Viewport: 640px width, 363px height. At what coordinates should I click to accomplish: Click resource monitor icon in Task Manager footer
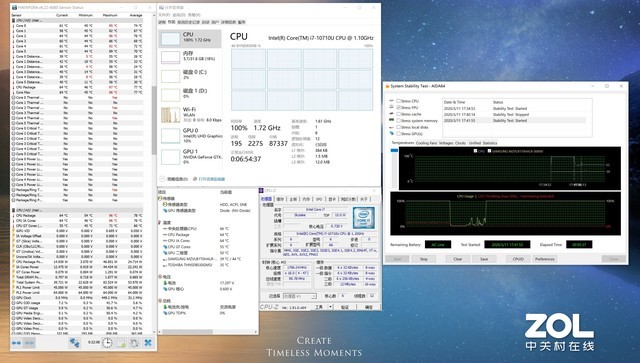tap(195, 179)
